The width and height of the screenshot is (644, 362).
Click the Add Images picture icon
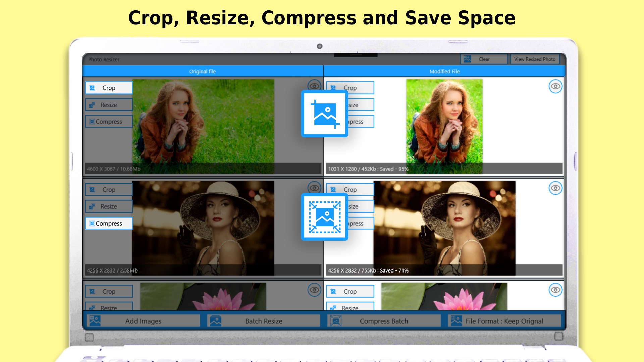(x=95, y=321)
